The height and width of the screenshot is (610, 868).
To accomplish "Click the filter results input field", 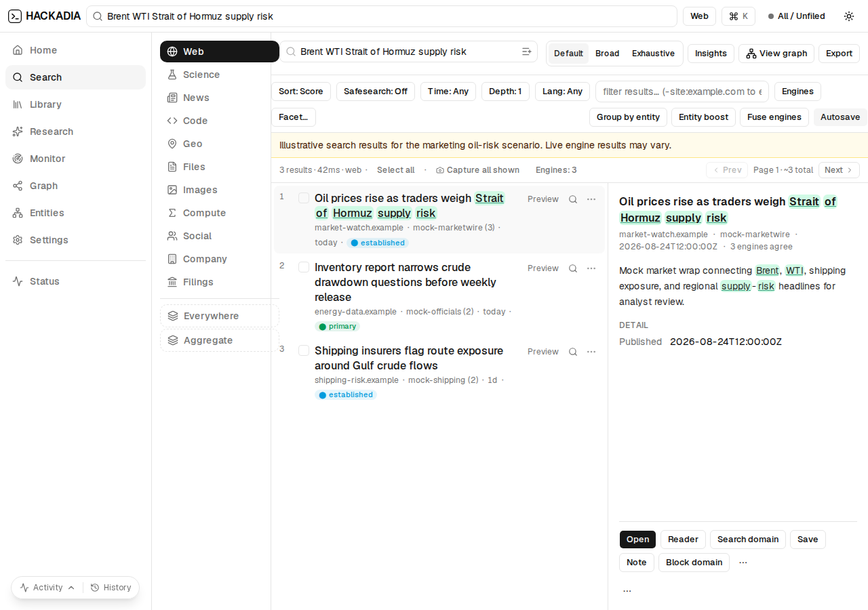I will 682,91.
